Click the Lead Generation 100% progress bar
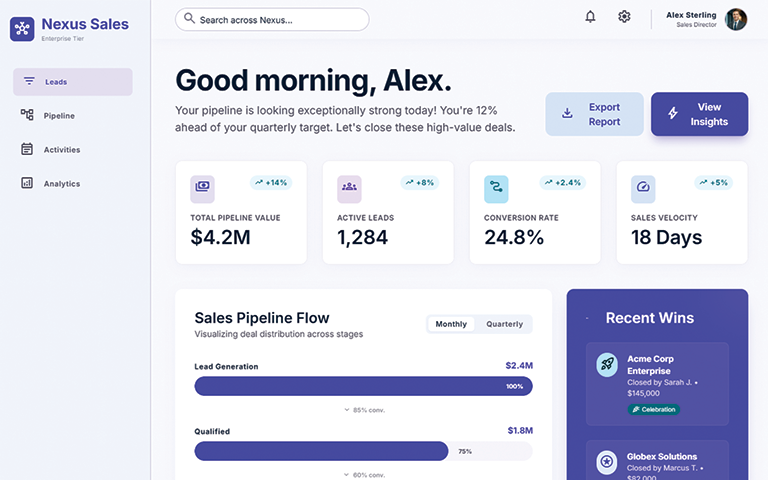 click(x=363, y=386)
